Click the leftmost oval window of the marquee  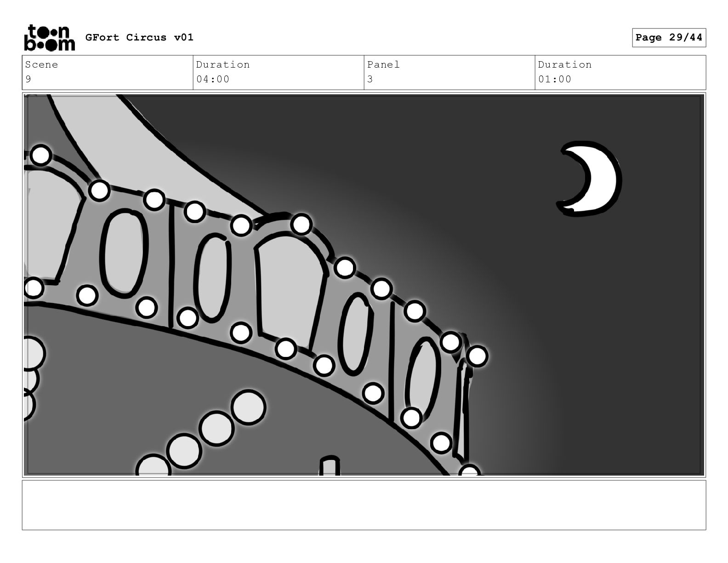[x=124, y=253]
